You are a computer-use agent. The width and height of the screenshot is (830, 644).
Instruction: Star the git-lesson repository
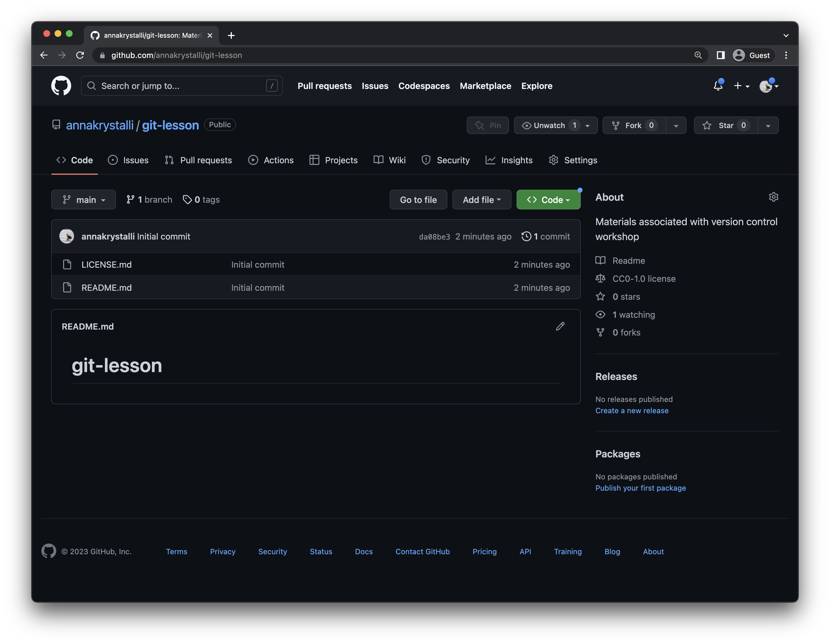click(x=726, y=126)
